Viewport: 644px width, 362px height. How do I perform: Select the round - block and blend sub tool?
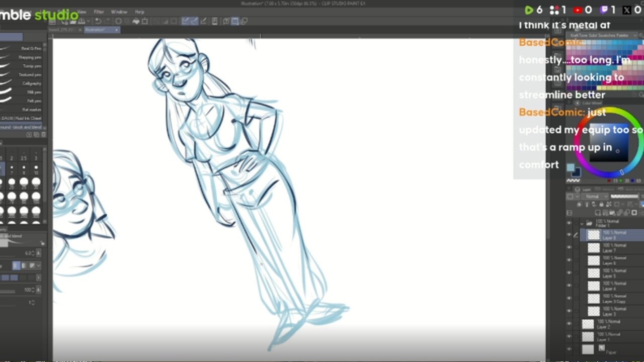click(x=21, y=127)
